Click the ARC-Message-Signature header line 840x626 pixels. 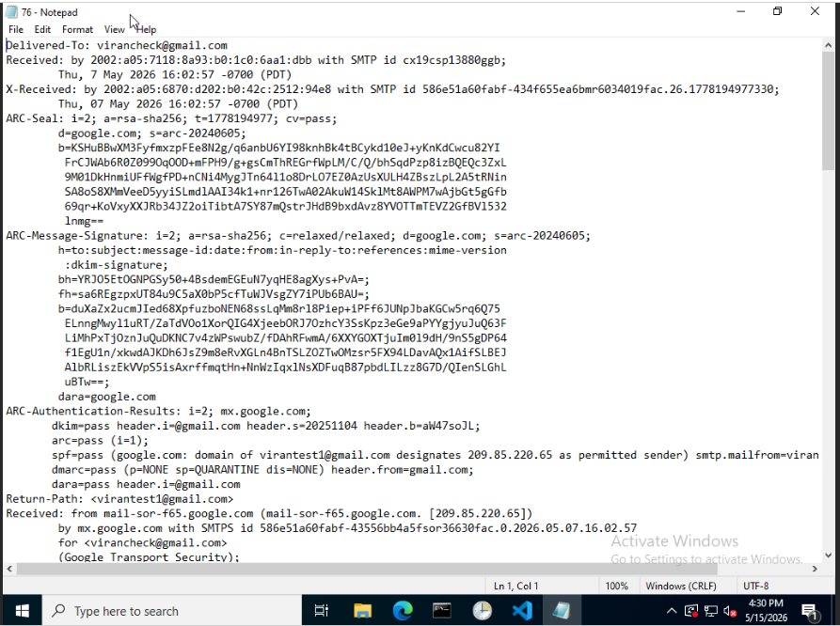coord(298,236)
